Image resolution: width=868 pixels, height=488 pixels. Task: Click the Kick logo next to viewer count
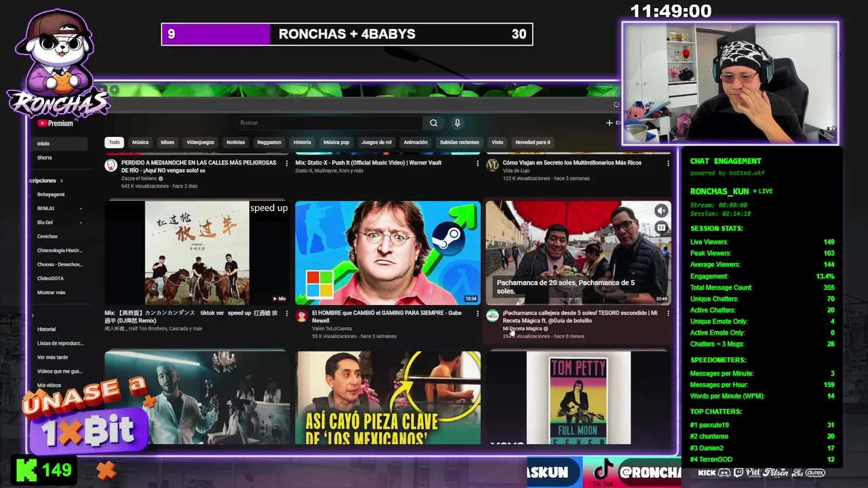[26, 470]
